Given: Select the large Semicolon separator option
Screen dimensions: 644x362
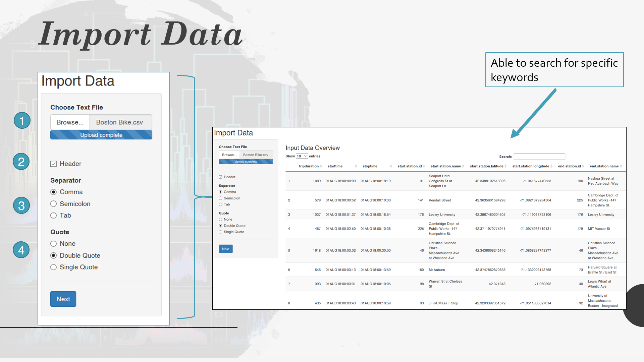Looking at the screenshot, I should (x=53, y=204).
